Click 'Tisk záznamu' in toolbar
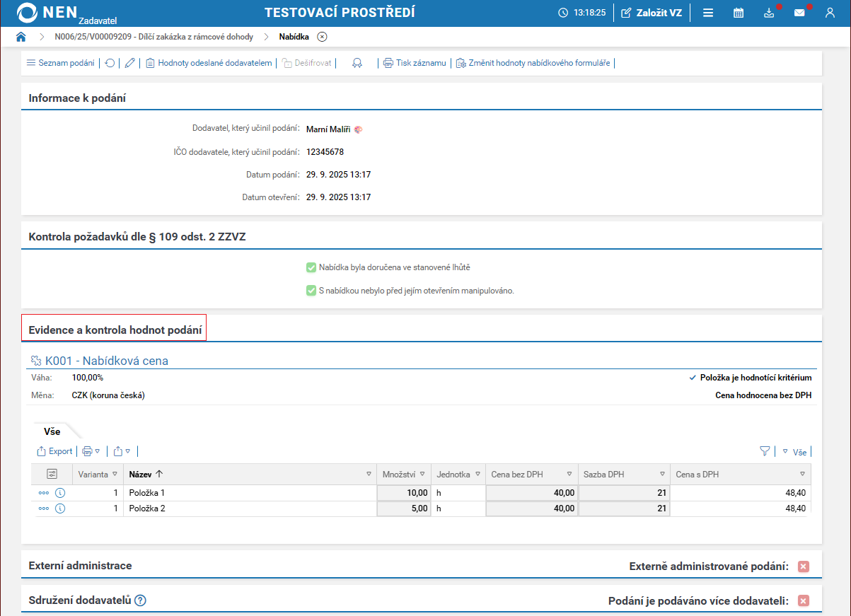This screenshot has width=851, height=616. pyautogui.click(x=415, y=63)
